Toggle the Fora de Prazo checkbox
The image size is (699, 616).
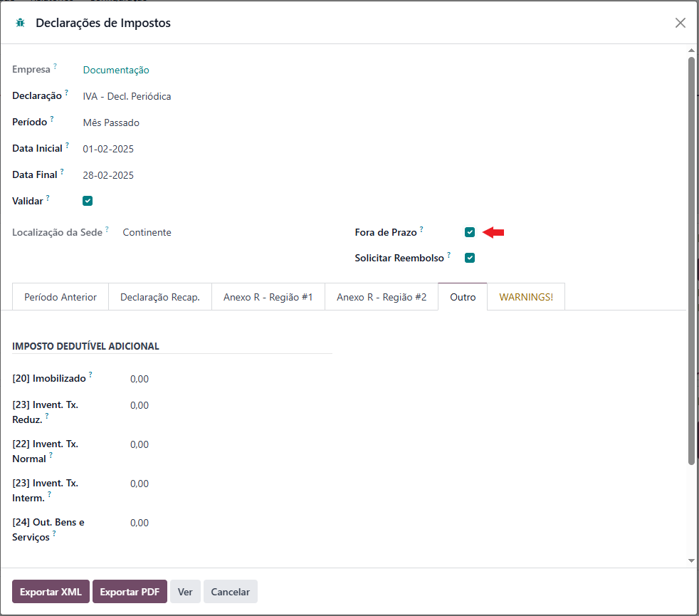469,232
